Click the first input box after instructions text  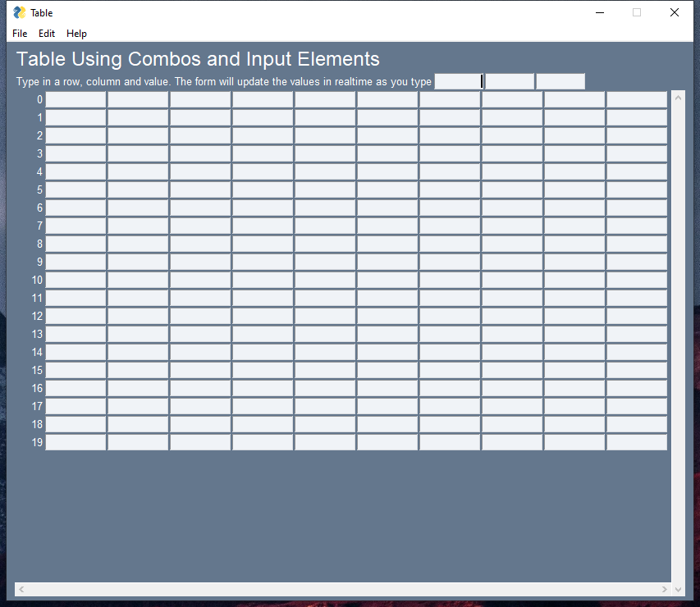click(x=459, y=81)
